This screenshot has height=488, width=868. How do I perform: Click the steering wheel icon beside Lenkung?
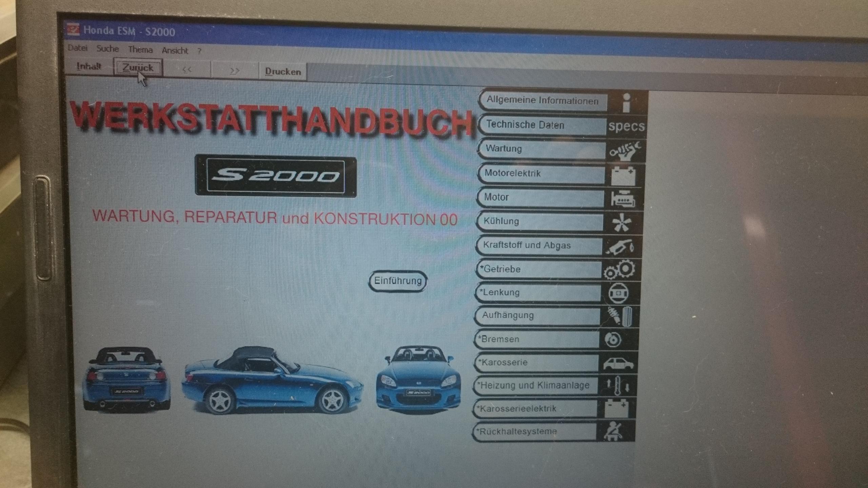(x=618, y=293)
